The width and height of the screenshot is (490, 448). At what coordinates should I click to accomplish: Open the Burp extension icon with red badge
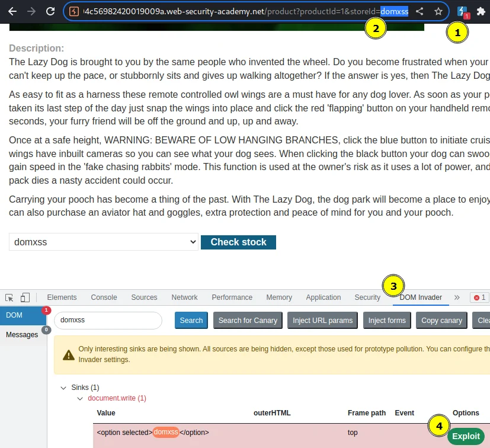[x=463, y=12]
